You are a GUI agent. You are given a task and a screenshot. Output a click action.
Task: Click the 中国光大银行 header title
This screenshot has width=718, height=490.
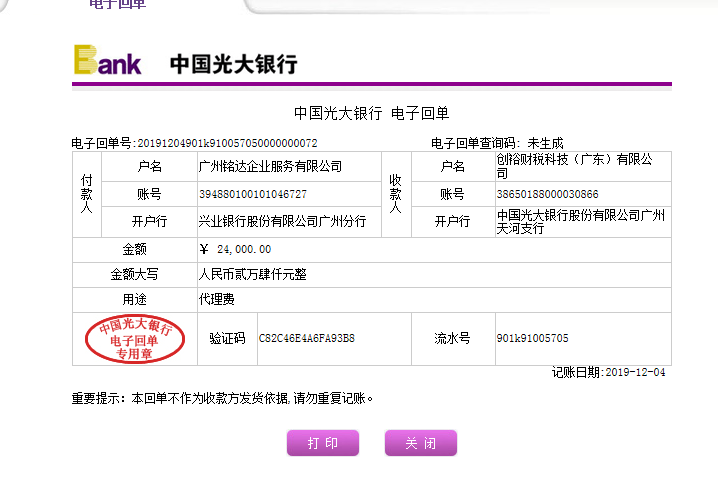pyautogui.click(x=234, y=64)
